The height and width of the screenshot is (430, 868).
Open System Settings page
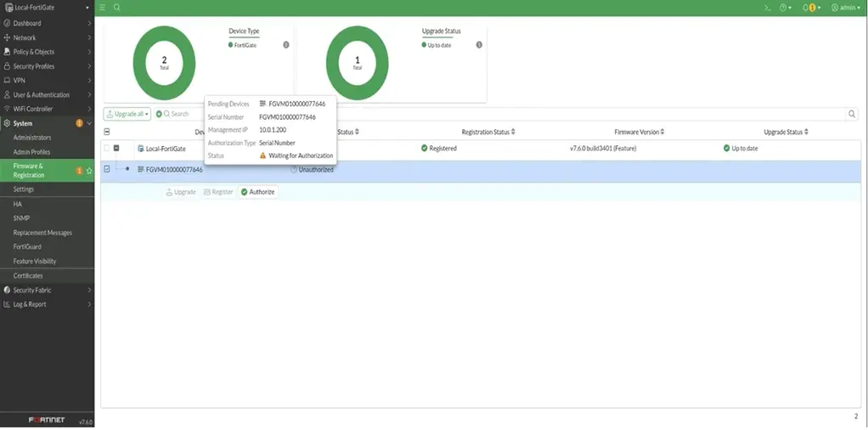24,189
